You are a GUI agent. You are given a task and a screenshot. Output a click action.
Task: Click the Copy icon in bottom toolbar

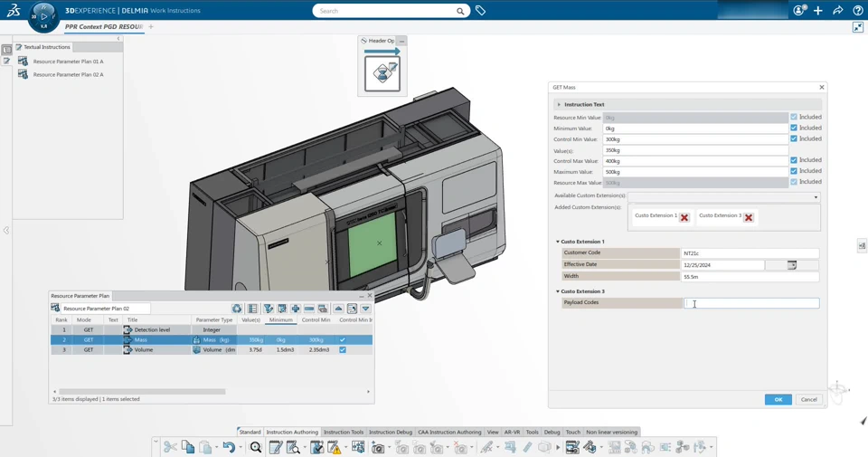coord(188,447)
